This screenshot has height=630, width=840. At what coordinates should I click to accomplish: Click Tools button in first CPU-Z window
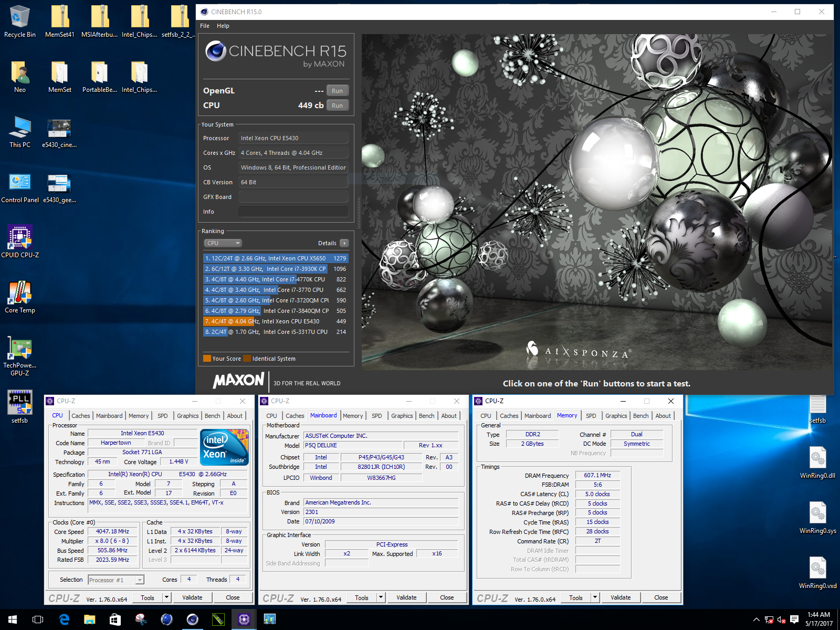pos(148,597)
